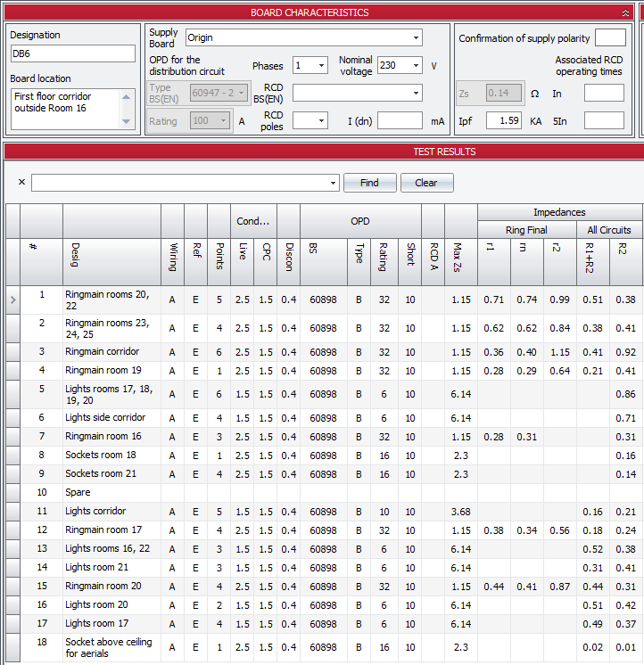Click the Designation field containing DB6

coord(72,53)
